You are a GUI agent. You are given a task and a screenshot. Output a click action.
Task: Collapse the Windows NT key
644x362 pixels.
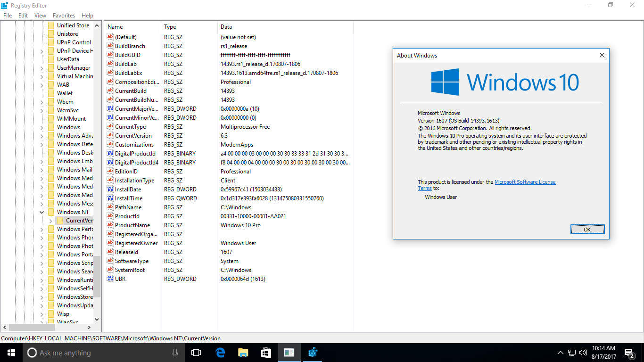point(42,212)
